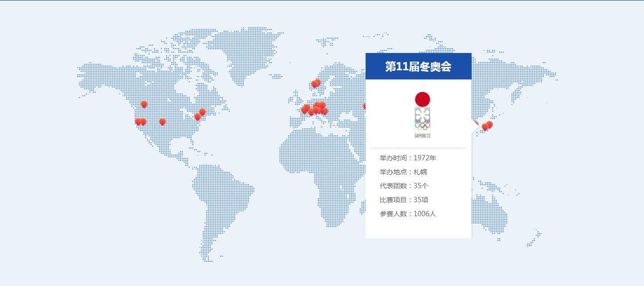Select the text 举办时间：1972年
Viewport: 644px width, 286px height.
tap(408, 158)
